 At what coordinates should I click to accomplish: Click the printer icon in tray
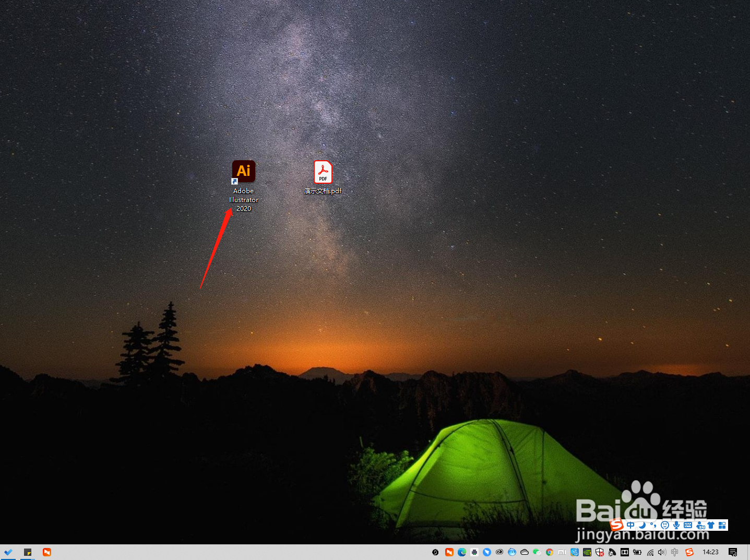pyautogui.click(x=474, y=552)
